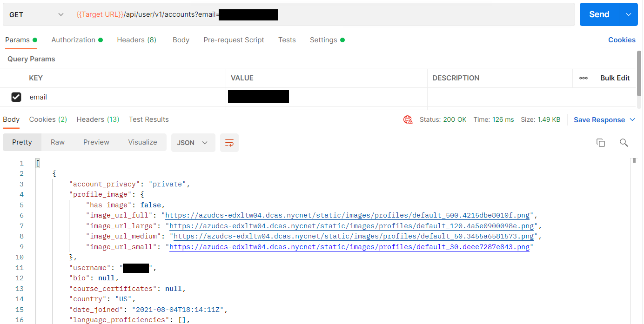This screenshot has height=324, width=644.
Task: Open the GET method dropdown
Action: click(36, 15)
